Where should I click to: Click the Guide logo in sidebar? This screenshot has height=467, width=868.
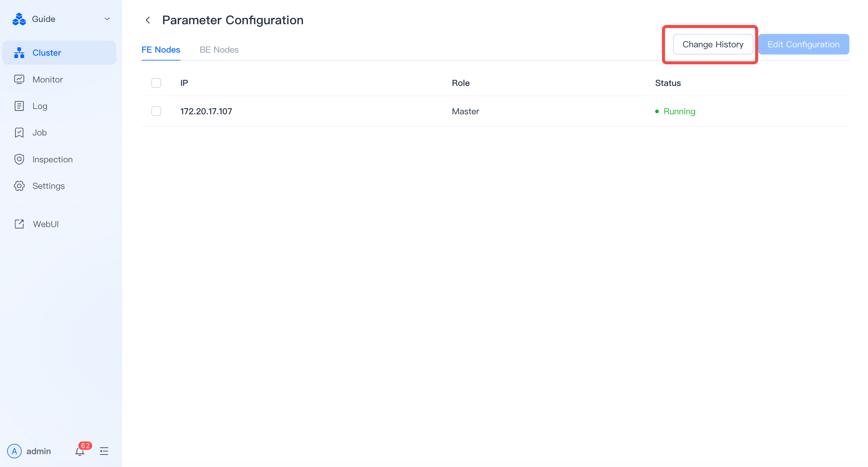click(x=19, y=19)
